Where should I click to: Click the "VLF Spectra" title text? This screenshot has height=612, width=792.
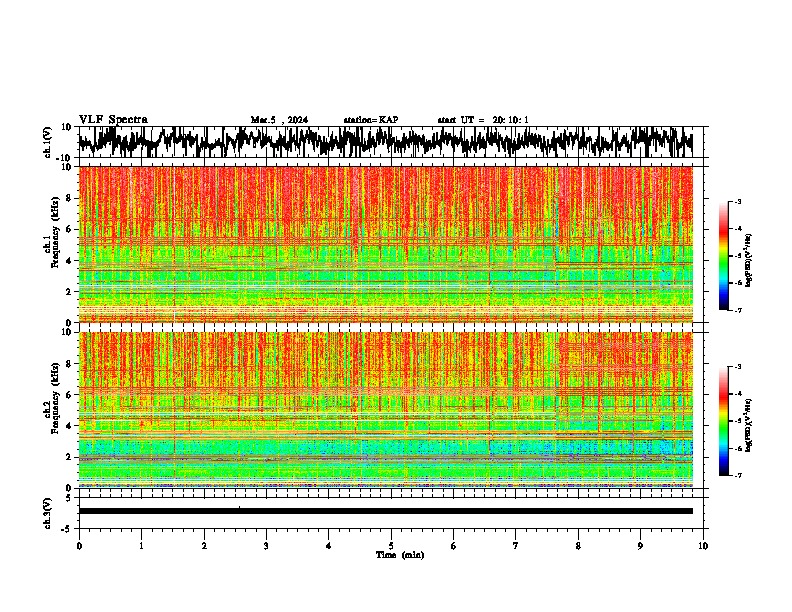coord(113,120)
